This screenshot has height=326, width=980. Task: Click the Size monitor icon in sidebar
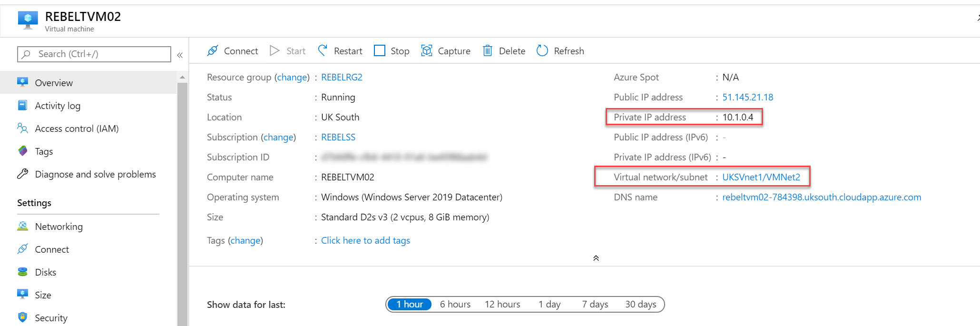[22, 294]
